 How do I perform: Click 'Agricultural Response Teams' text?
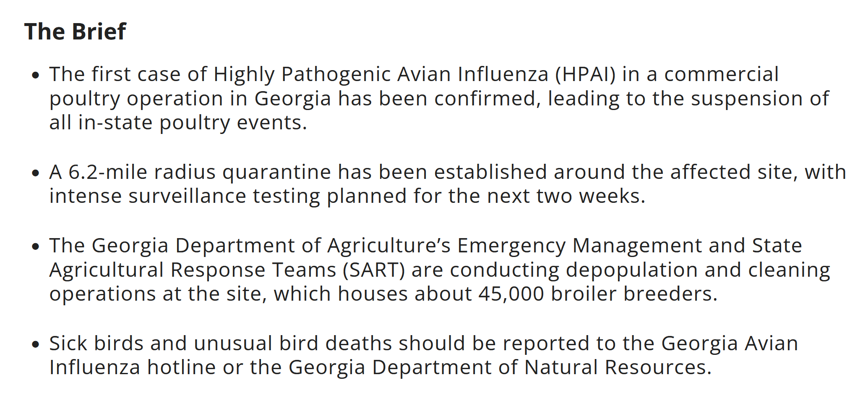click(193, 270)
